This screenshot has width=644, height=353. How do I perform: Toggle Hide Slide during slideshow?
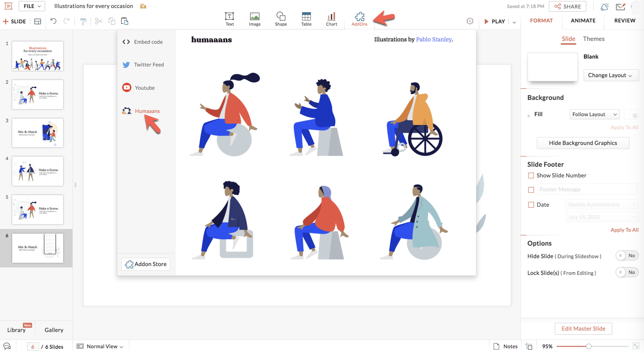pos(627,255)
